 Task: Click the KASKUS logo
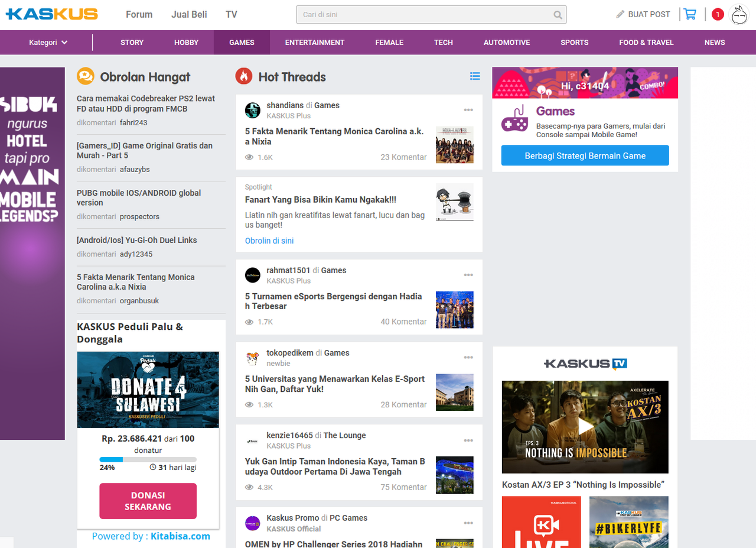pyautogui.click(x=51, y=14)
